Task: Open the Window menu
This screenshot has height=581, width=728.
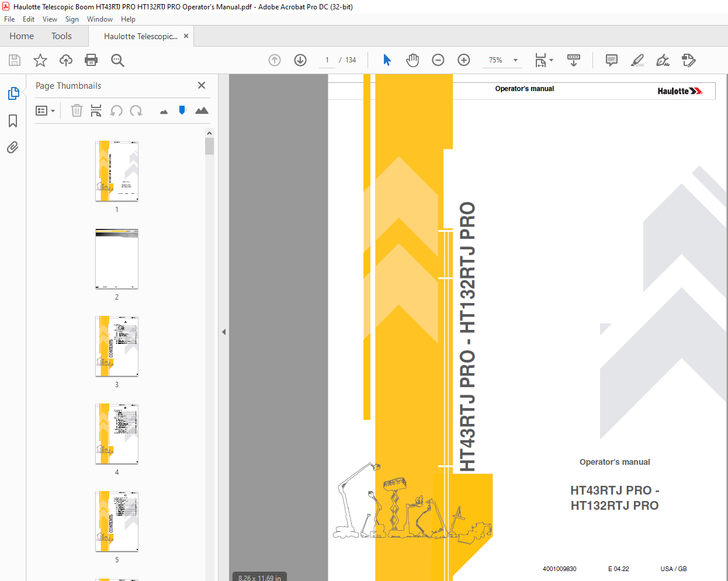Action: 100,19
